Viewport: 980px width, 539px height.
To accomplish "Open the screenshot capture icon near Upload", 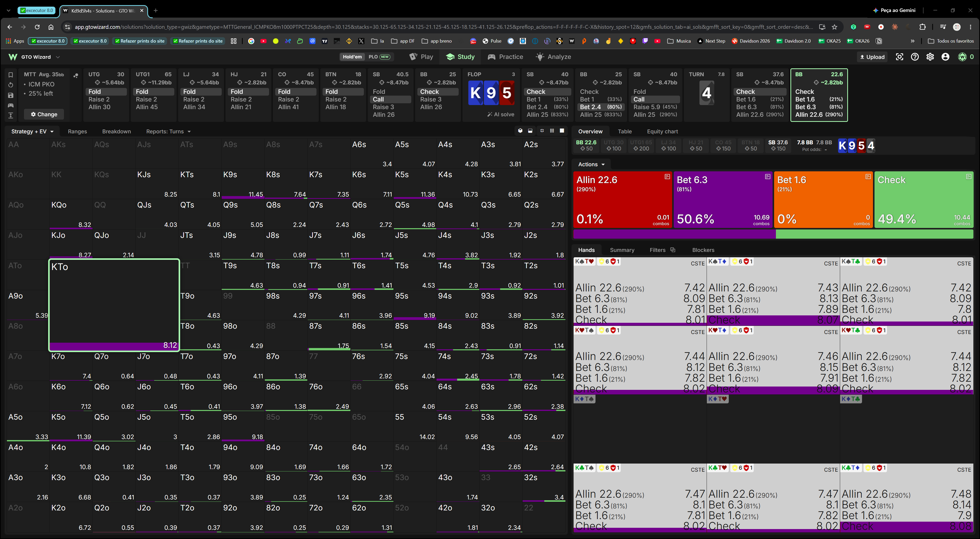I will (x=899, y=57).
